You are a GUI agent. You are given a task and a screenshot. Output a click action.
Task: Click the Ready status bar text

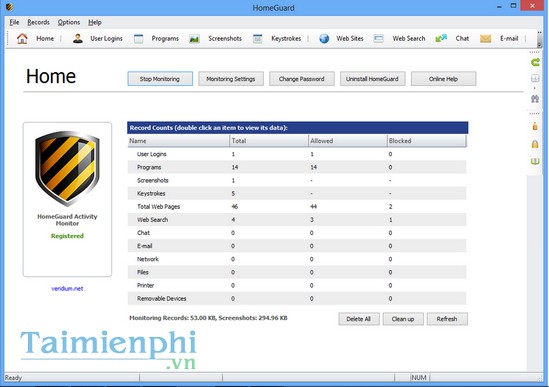point(13,378)
